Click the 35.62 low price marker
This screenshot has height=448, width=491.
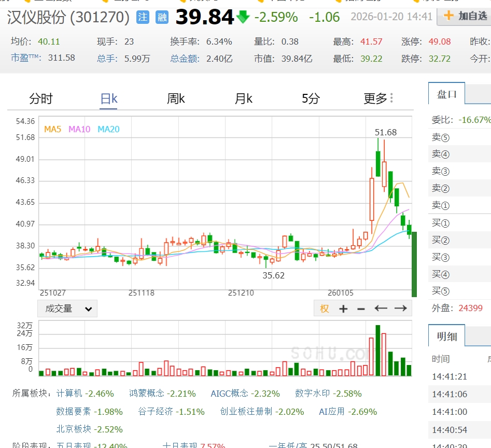click(273, 275)
